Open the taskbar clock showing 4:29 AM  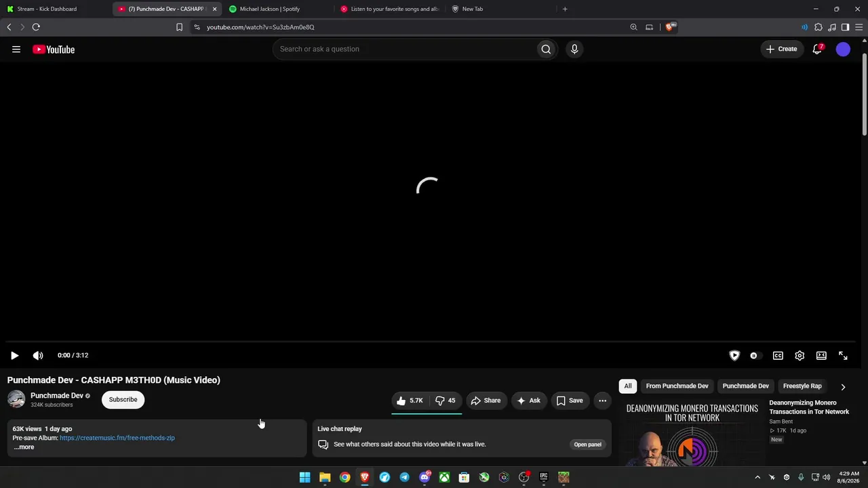click(849, 477)
